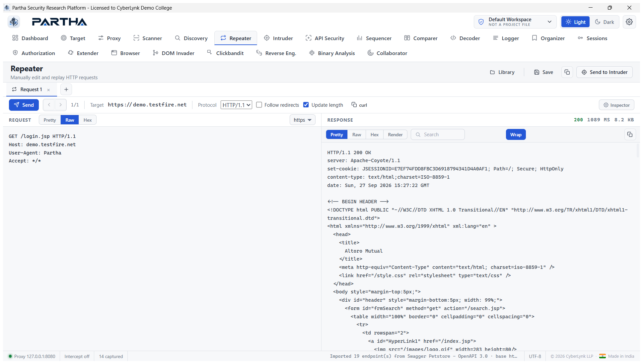Open Reverse Eng. module
The height and width of the screenshot is (364, 643).
point(276,53)
